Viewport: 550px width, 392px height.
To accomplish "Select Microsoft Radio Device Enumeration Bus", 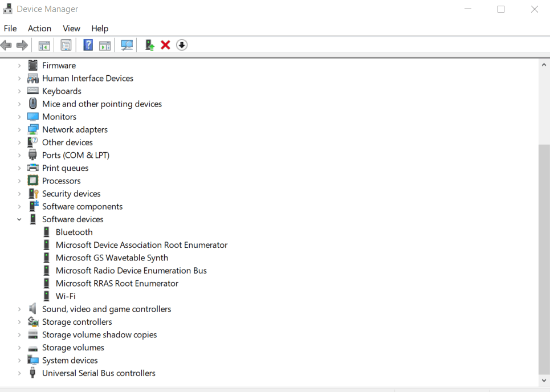I will tap(131, 271).
